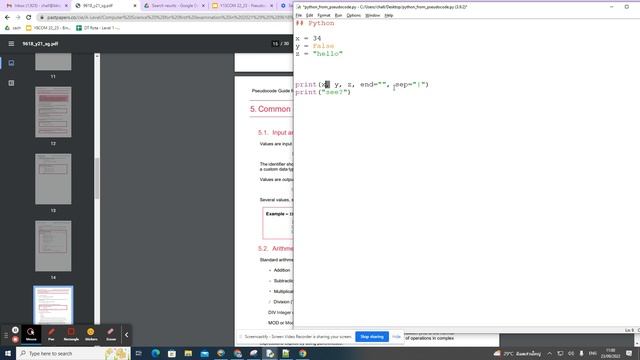Open the File menu in IDLE
The width and height of the screenshot is (640, 360).
pyautogui.click(x=299, y=16)
